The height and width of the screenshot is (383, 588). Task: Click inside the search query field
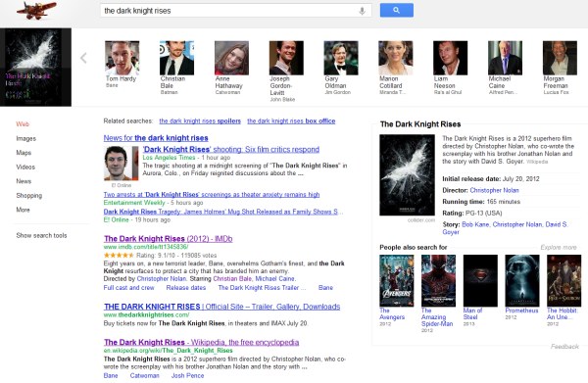click(228, 11)
